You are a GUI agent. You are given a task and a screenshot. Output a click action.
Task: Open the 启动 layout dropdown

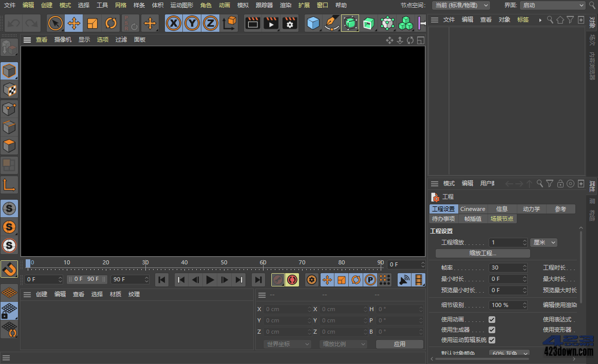click(552, 5)
